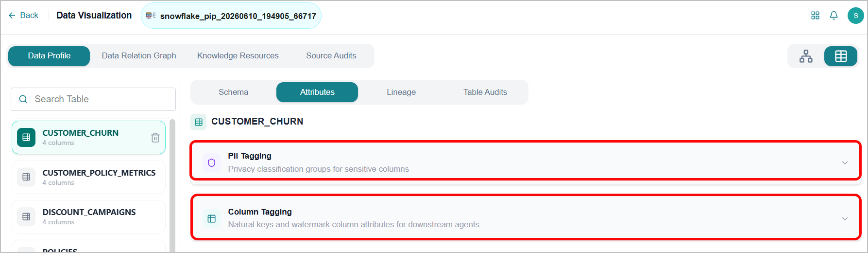This screenshot has height=253, width=868.
Task: Click the PII Tagging shield icon
Action: [x=211, y=163]
